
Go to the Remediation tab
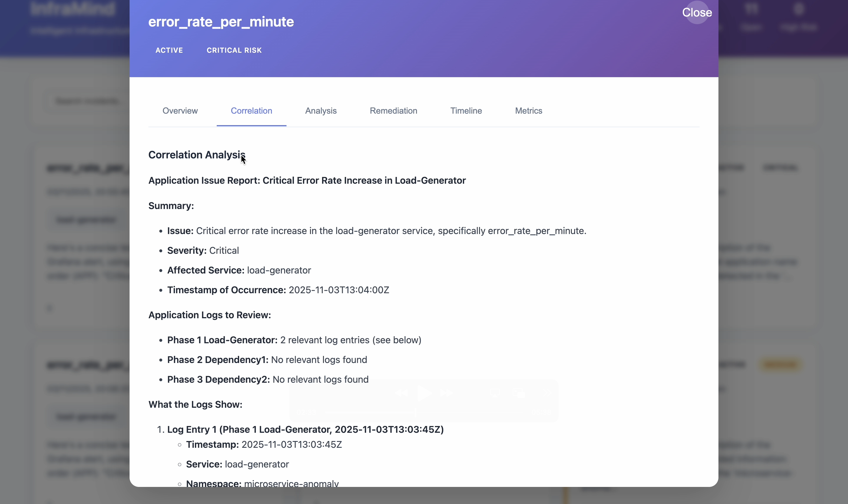pyautogui.click(x=393, y=111)
